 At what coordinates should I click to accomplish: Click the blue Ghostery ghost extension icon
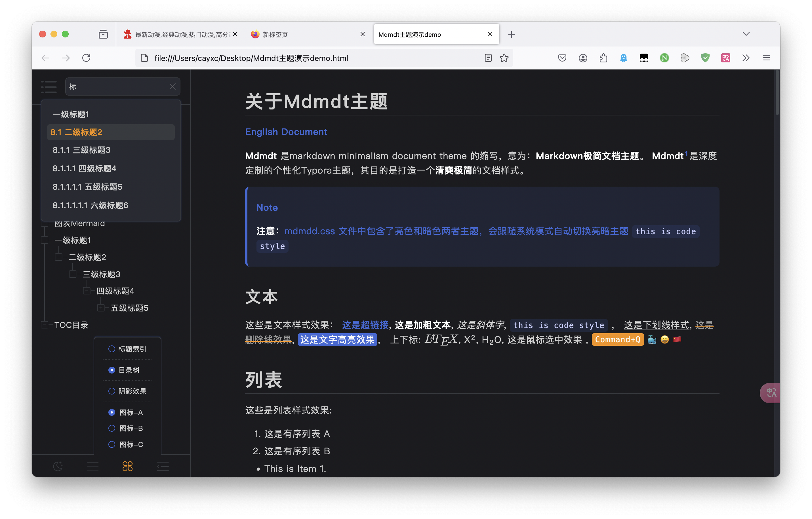click(624, 58)
